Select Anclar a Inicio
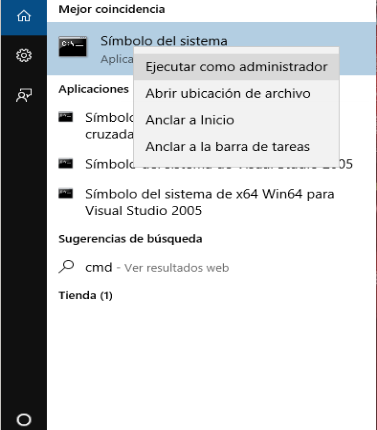 [x=236, y=120]
